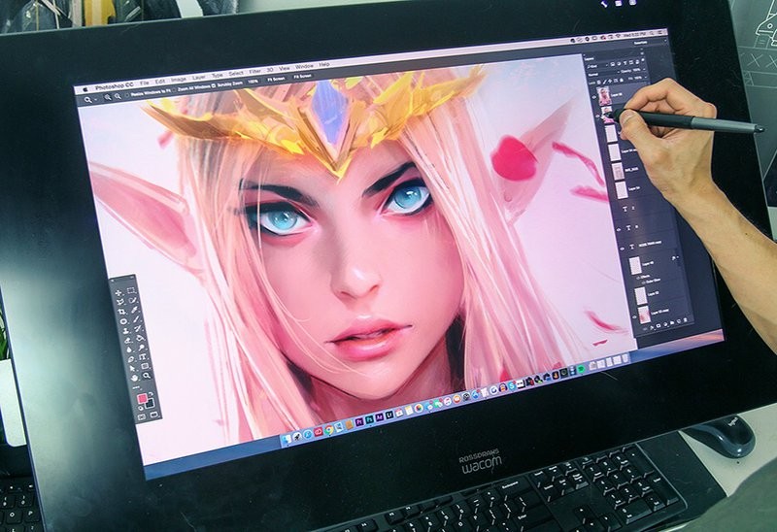Open the zoom tool preset dropdown arrow

(95, 99)
